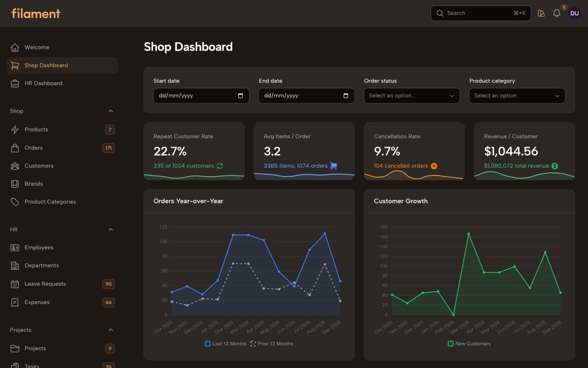Screen dimensions: 588x368
Task: Open the theme/panel switcher icon in header
Action: point(541,14)
